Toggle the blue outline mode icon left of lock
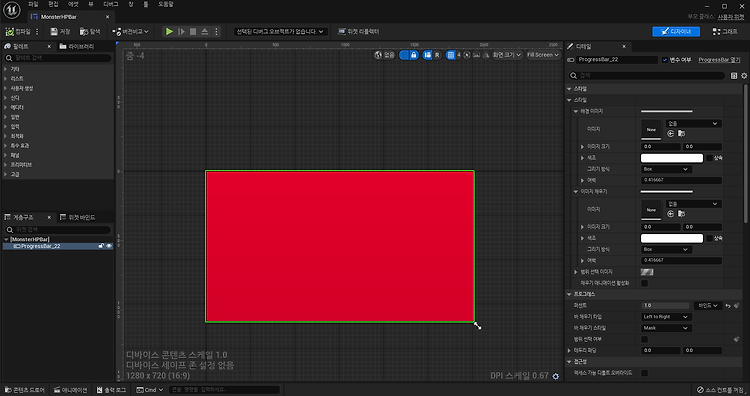This screenshot has height=396, width=750. (404, 55)
